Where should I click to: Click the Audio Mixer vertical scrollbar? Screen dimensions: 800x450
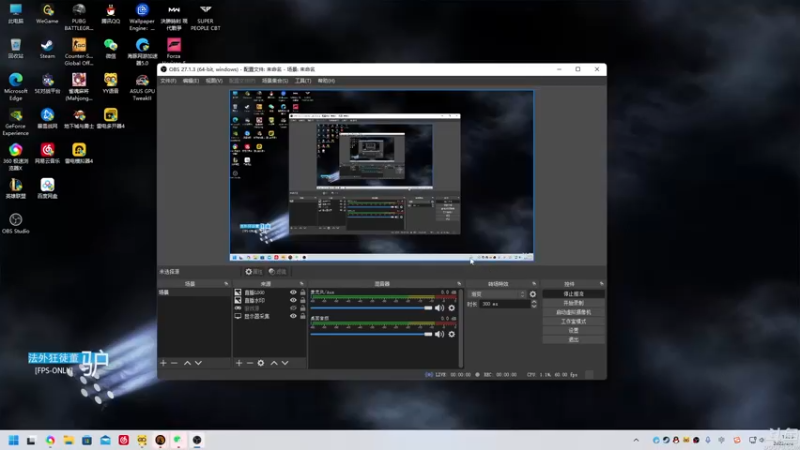(x=461, y=328)
